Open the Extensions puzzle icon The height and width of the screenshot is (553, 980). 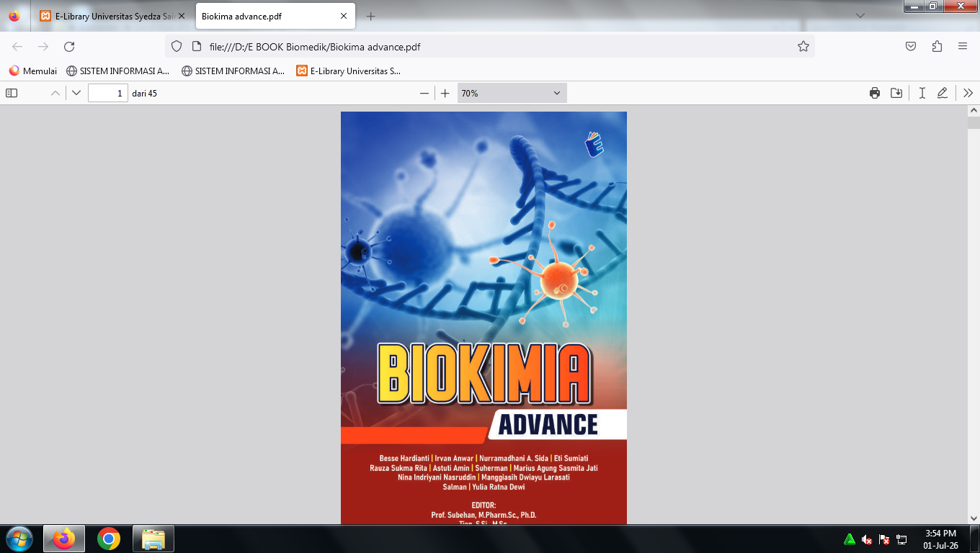pos(937,46)
